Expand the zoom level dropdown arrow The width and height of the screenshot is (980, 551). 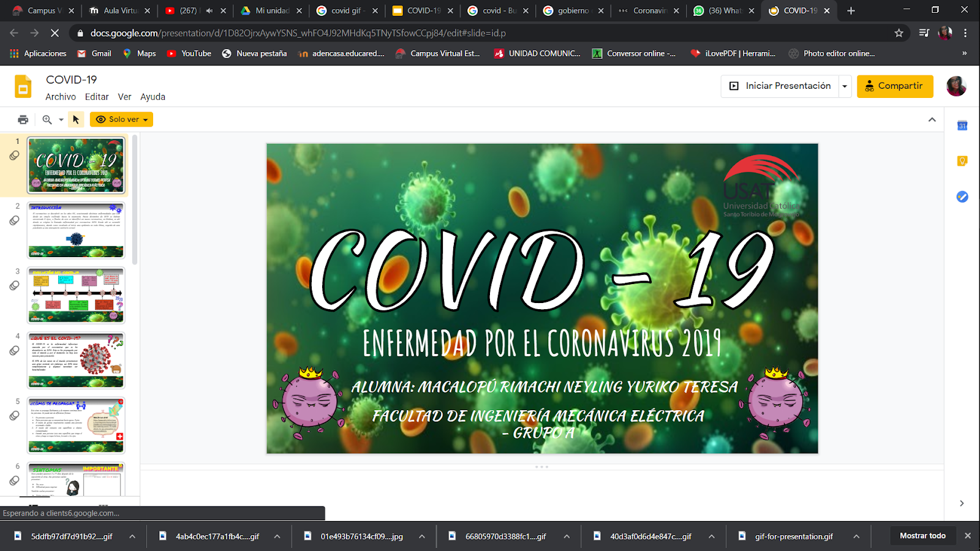pyautogui.click(x=61, y=120)
